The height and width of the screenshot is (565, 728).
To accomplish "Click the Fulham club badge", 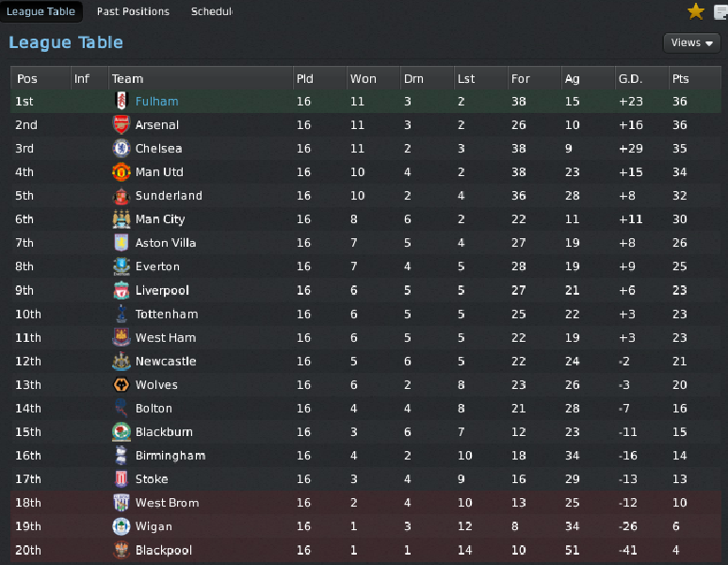I will pos(120,101).
